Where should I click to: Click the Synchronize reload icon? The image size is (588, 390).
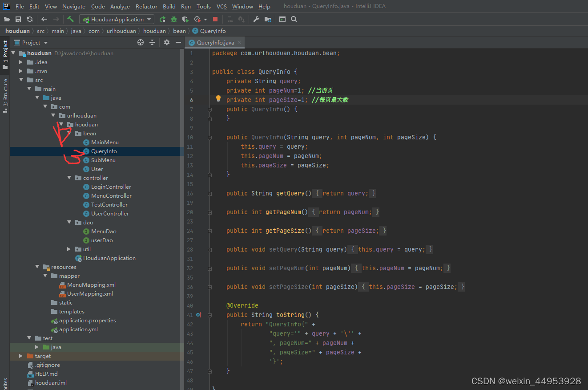pos(30,19)
